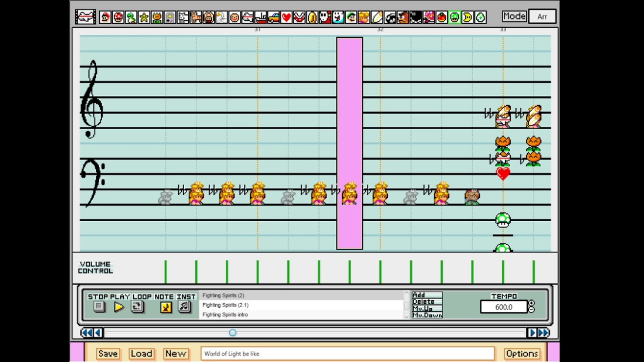This screenshot has width=644, height=362.
Task: Click Mv.Up to move song up
Action: pyautogui.click(x=427, y=308)
